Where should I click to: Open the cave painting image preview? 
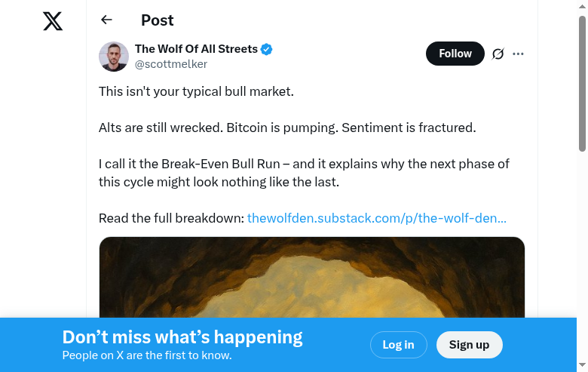311,278
